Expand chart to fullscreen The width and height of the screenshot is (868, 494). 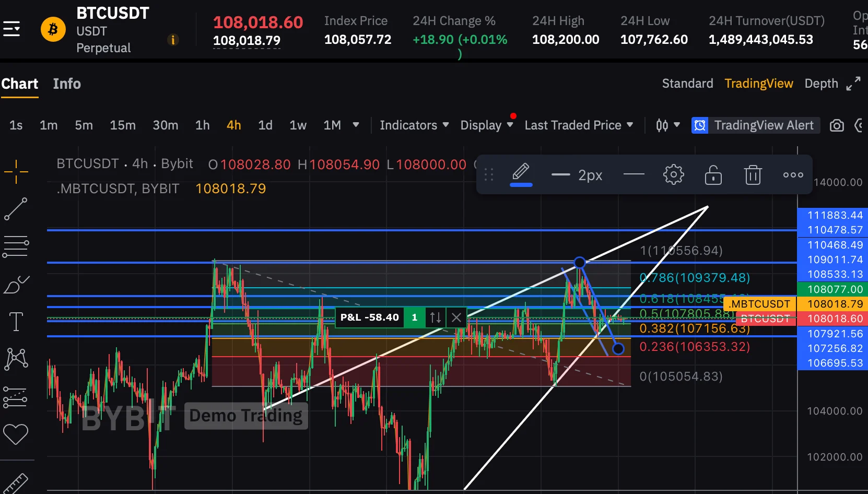click(853, 84)
